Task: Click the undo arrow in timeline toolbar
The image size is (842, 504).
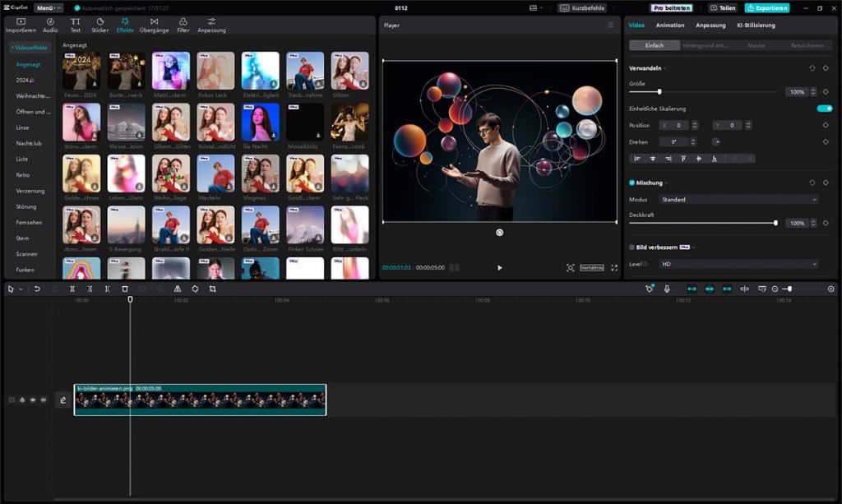Action: [37, 289]
